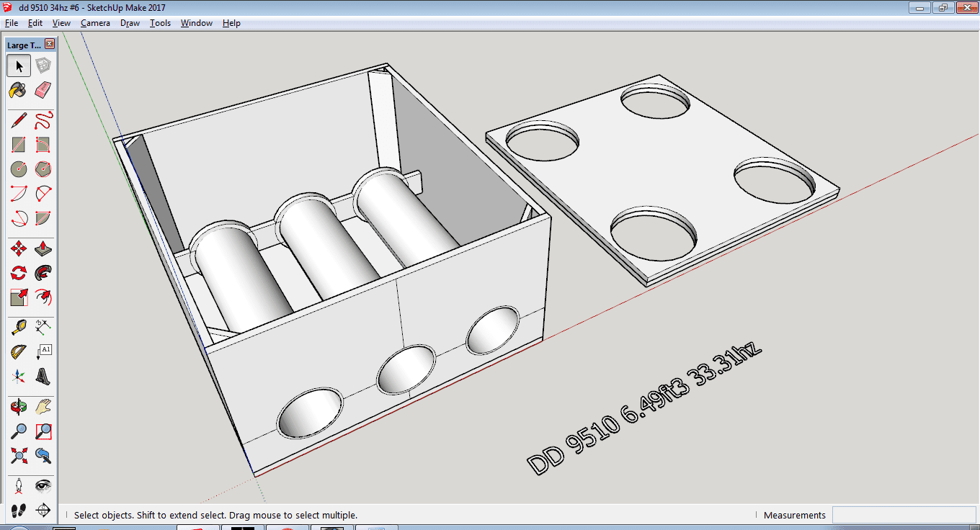The image size is (980, 530).
Task: Open the Edit menu
Action: tap(35, 23)
